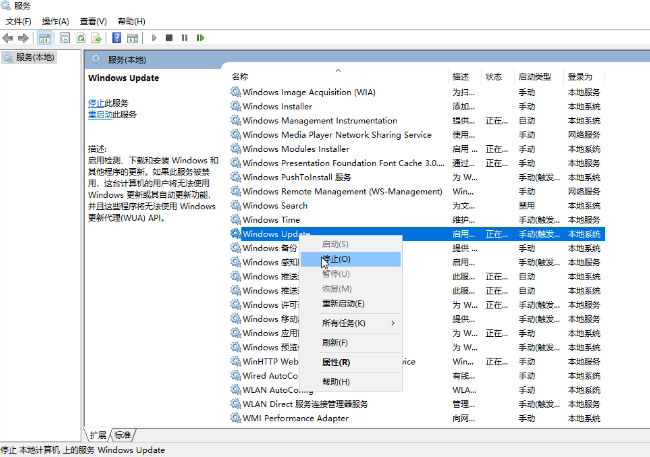The height and width of the screenshot is (457, 650).
Task: Click the 禁用 startup type of Windows Search
Action: [526, 206]
